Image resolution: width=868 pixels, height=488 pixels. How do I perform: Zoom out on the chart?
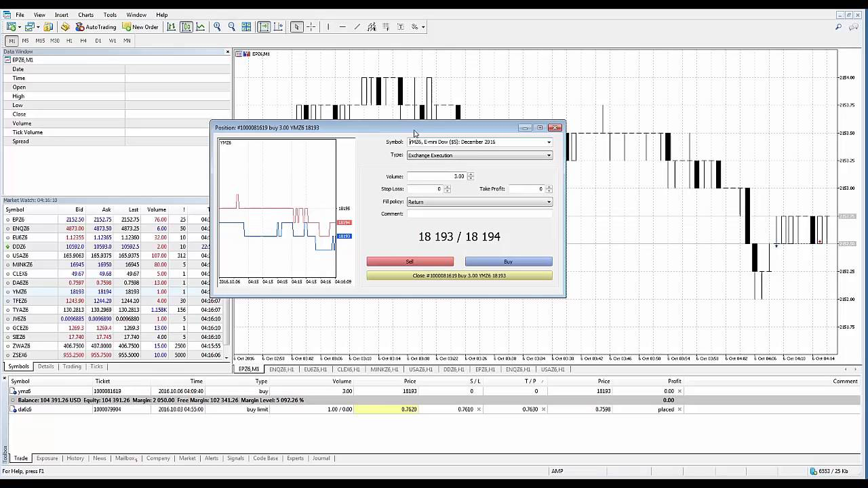click(232, 27)
